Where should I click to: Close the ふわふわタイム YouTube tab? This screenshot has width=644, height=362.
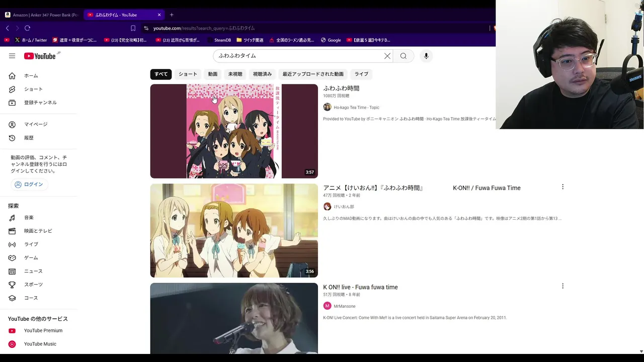159,15
